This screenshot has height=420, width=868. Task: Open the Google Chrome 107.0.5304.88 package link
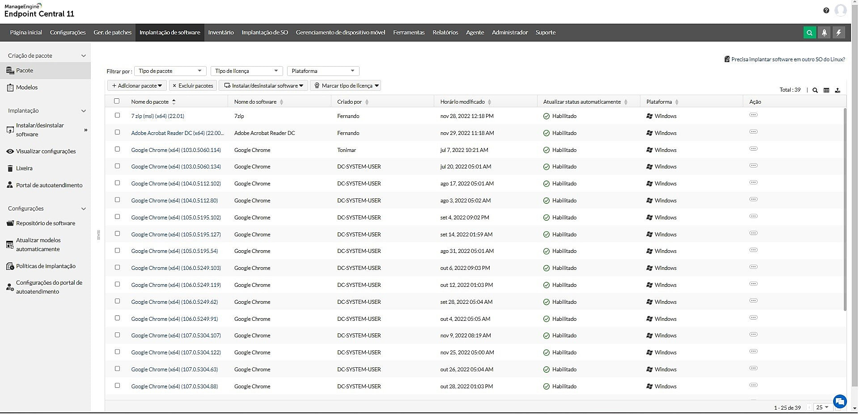tap(174, 386)
